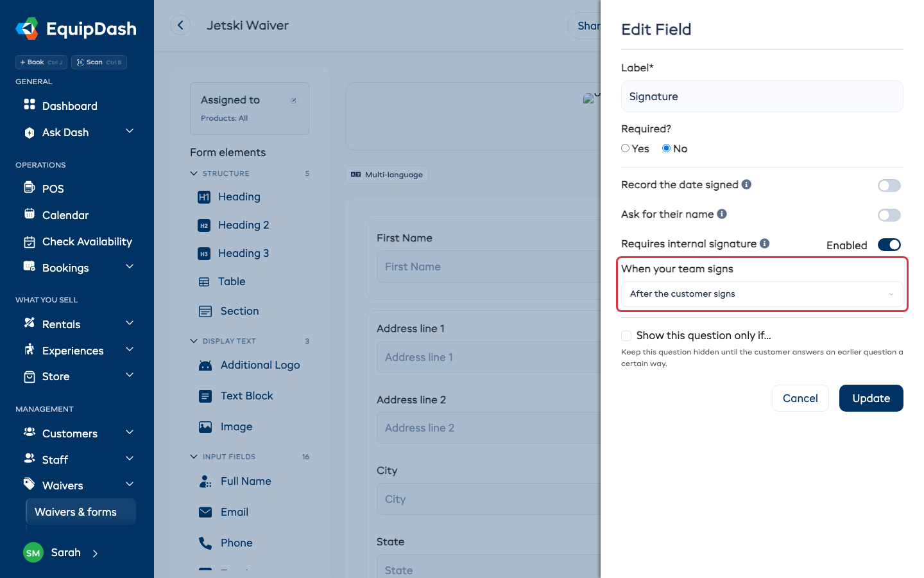
Task: Click the Table element icon
Action: tap(204, 282)
